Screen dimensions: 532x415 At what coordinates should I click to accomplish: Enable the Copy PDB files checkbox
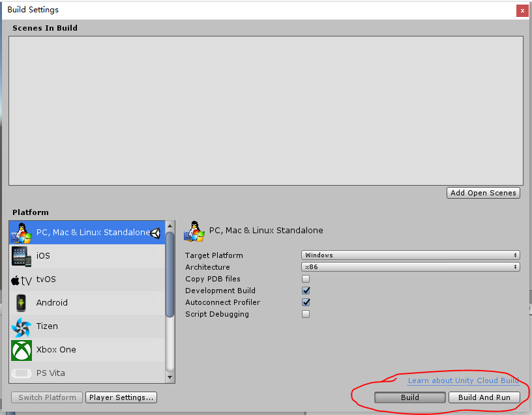[306, 279]
